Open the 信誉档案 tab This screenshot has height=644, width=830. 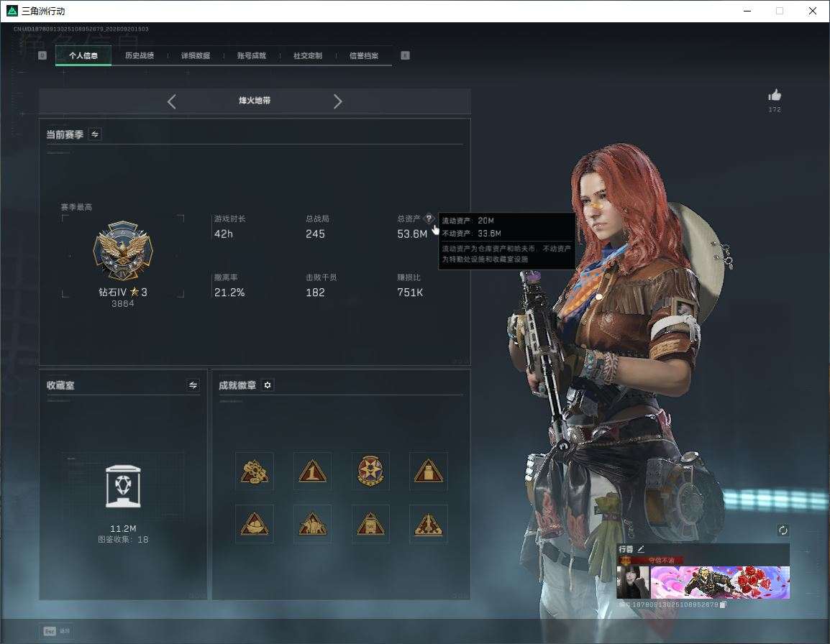point(364,55)
